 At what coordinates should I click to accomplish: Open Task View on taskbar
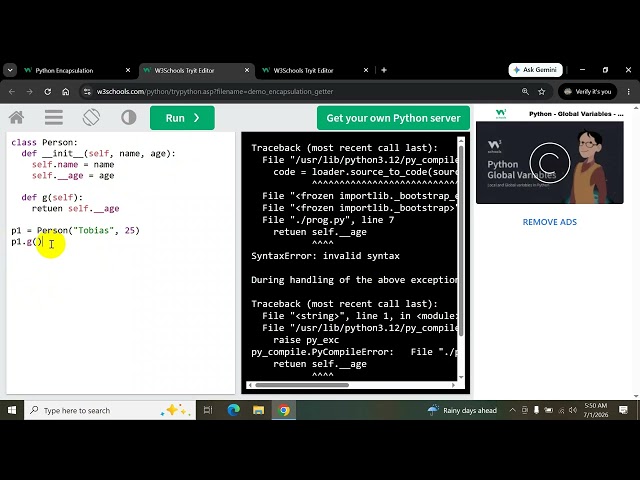pos(208,410)
